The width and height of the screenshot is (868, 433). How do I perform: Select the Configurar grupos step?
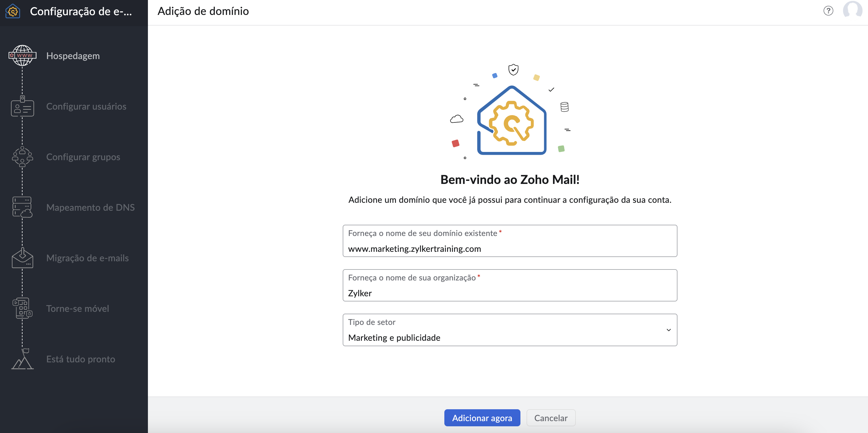[83, 157]
